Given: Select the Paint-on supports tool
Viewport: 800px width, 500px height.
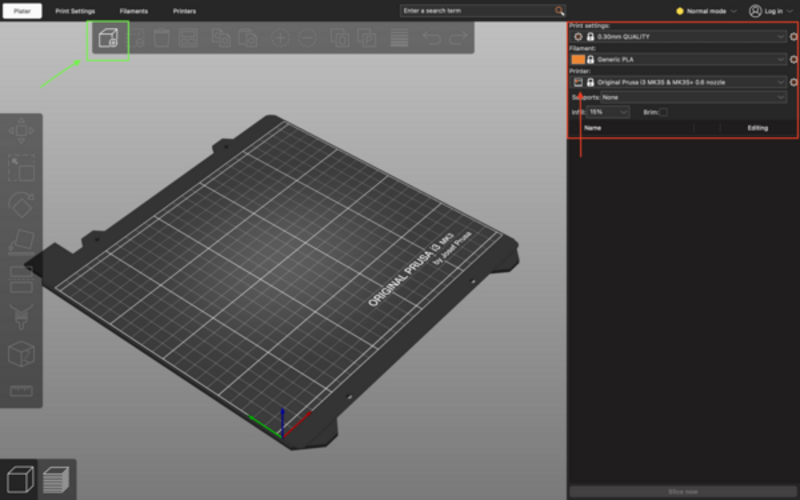Looking at the screenshot, I should coord(21,316).
